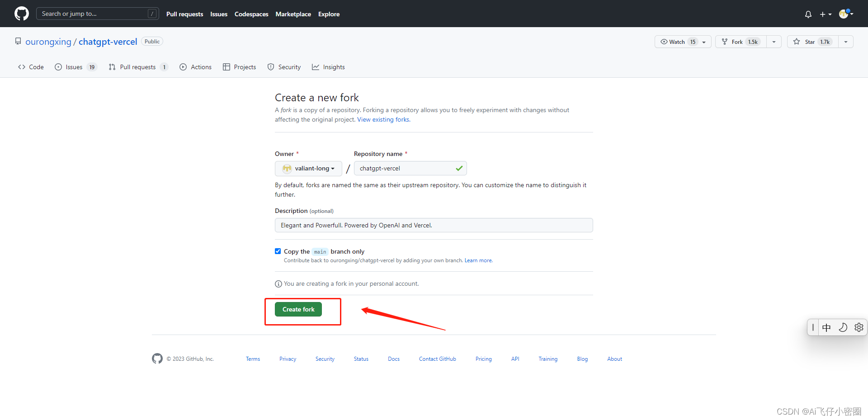Open the footer Privacy link

(288, 359)
